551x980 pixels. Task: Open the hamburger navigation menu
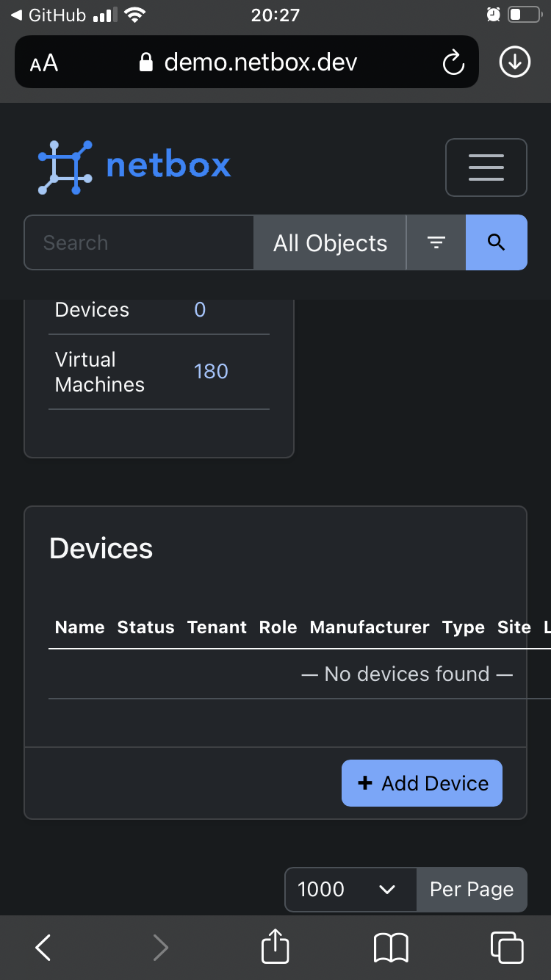tap(486, 167)
